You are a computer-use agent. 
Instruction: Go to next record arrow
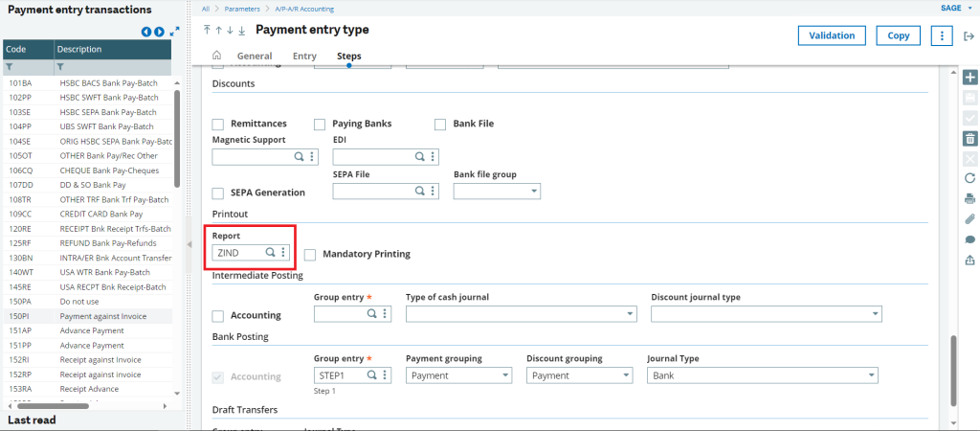click(230, 30)
